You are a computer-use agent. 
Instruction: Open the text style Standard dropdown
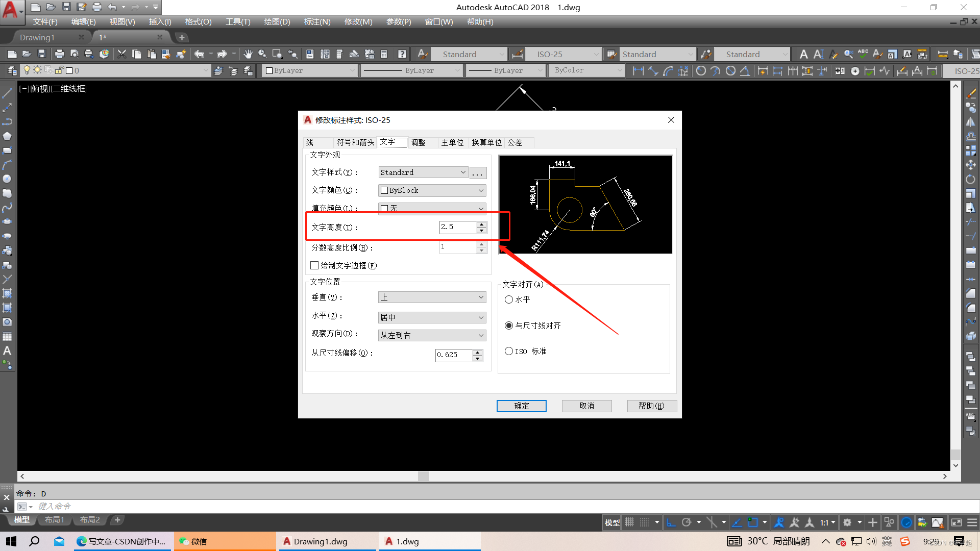tap(423, 172)
